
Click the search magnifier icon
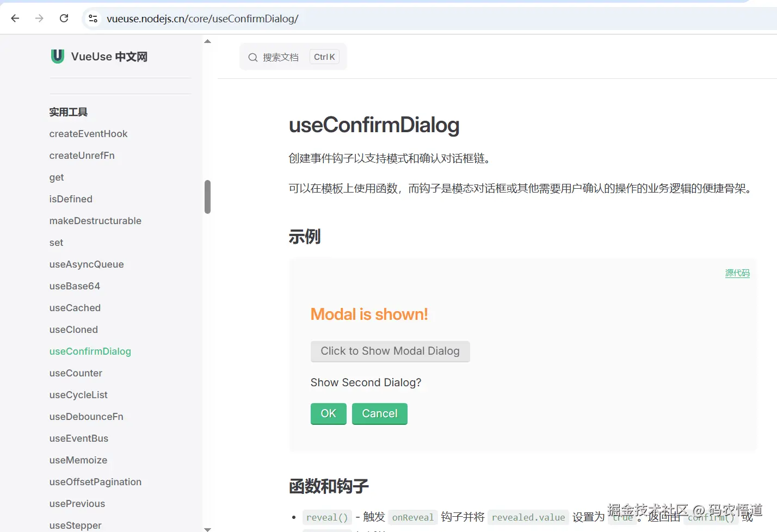[x=252, y=57]
